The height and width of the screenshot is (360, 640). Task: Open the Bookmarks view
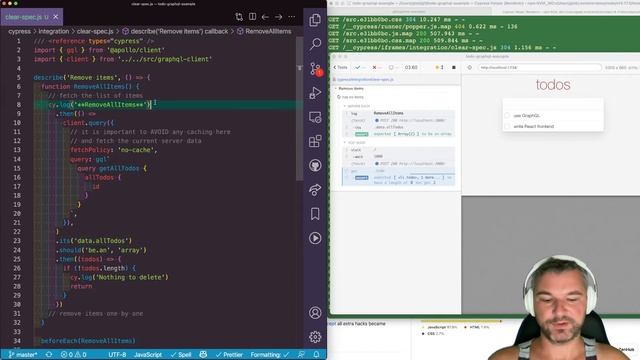coord(315,214)
